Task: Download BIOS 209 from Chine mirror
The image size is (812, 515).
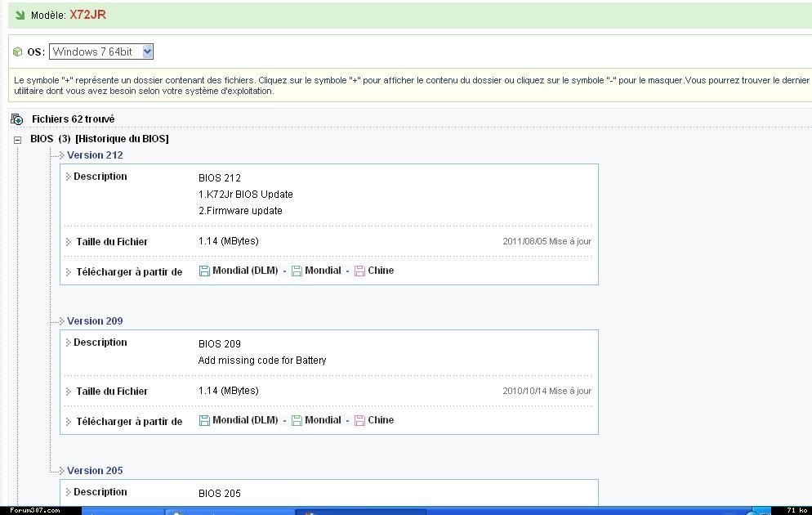Action: coord(381,420)
